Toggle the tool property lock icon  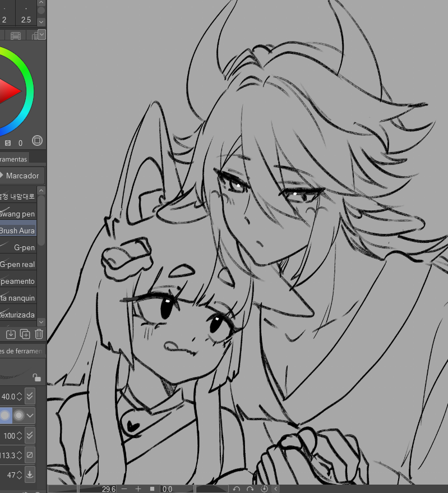pos(37,377)
